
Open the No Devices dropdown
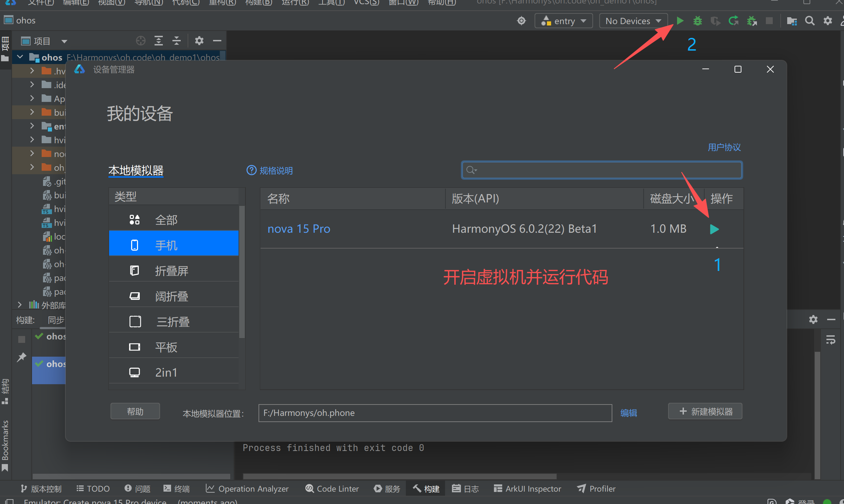pos(633,21)
